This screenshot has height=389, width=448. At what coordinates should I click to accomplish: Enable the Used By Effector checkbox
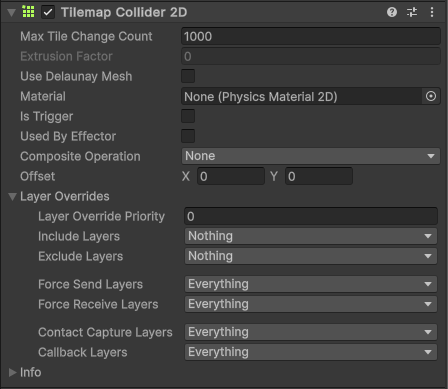(x=188, y=136)
